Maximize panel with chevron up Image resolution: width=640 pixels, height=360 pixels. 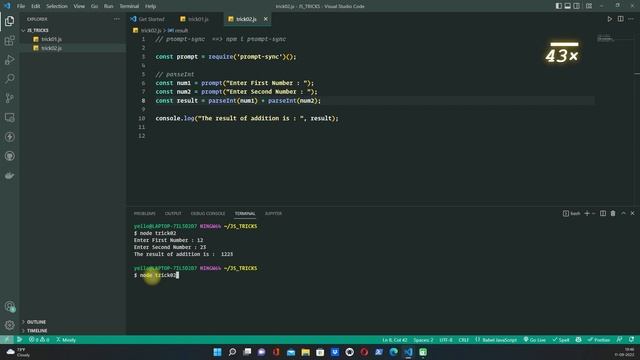click(x=623, y=213)
